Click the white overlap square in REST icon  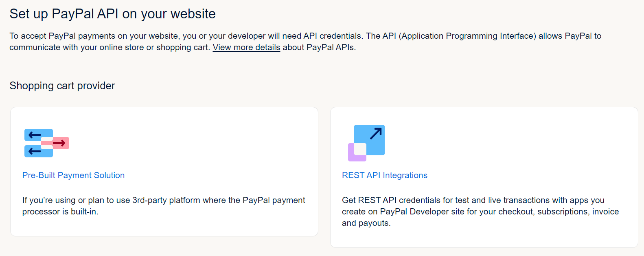pyautogui.click(x=360, y=149)
